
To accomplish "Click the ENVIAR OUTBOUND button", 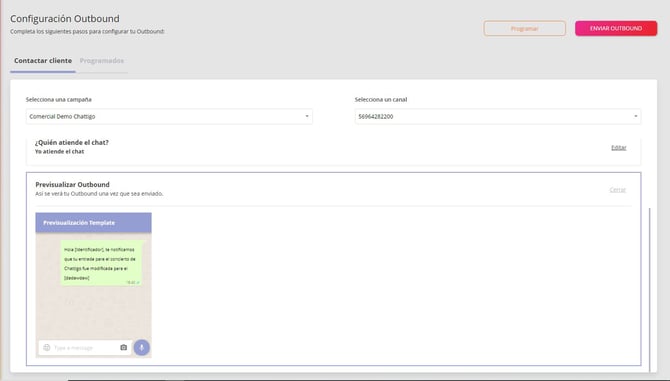I will (x=616, y=29).
